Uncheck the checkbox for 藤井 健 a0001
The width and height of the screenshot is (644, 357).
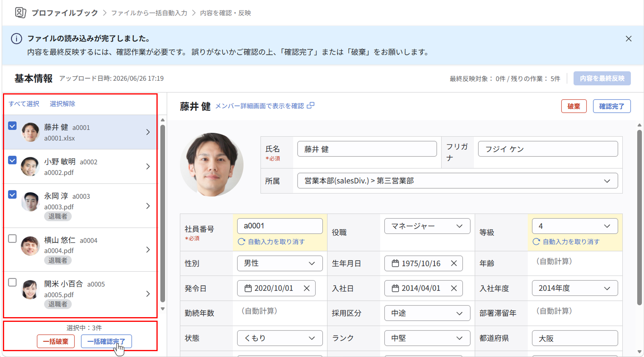(12, 126)
